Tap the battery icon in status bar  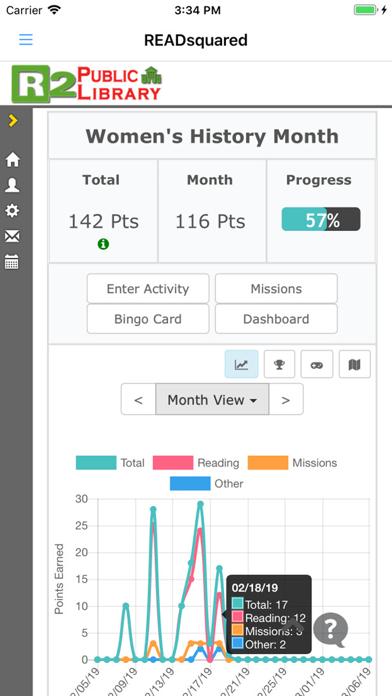pyautogui.click(x=365, y=10)
